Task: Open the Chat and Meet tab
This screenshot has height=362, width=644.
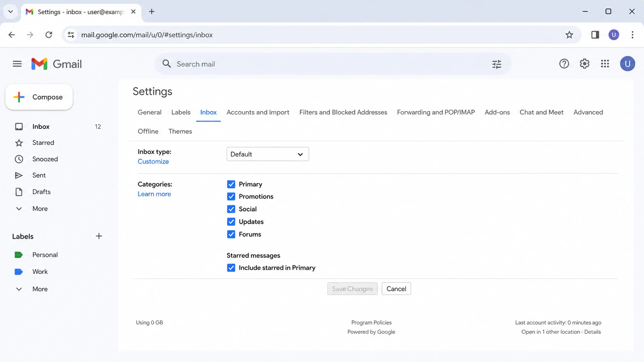Action: pyautogui.click(x=541, y=112)
